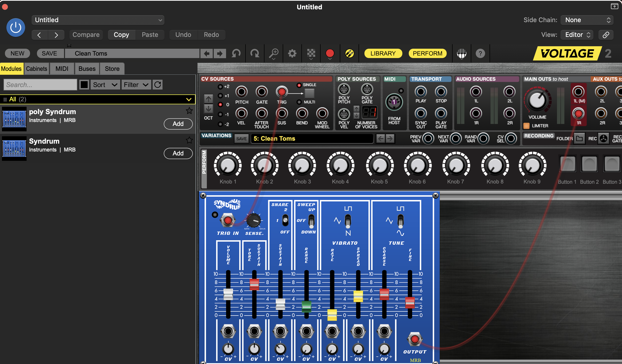
Task: Select the SINGLE trigger mode
Action: tap(299, 85)
